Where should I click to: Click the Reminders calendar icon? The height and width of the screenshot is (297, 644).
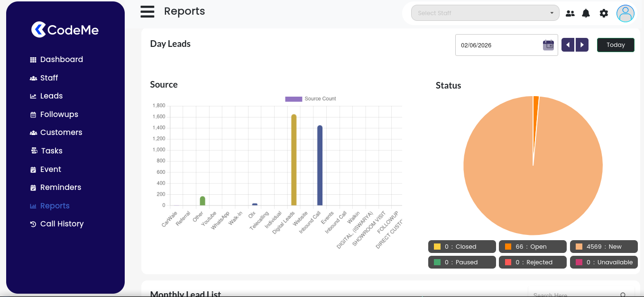(x=33, y=188)
